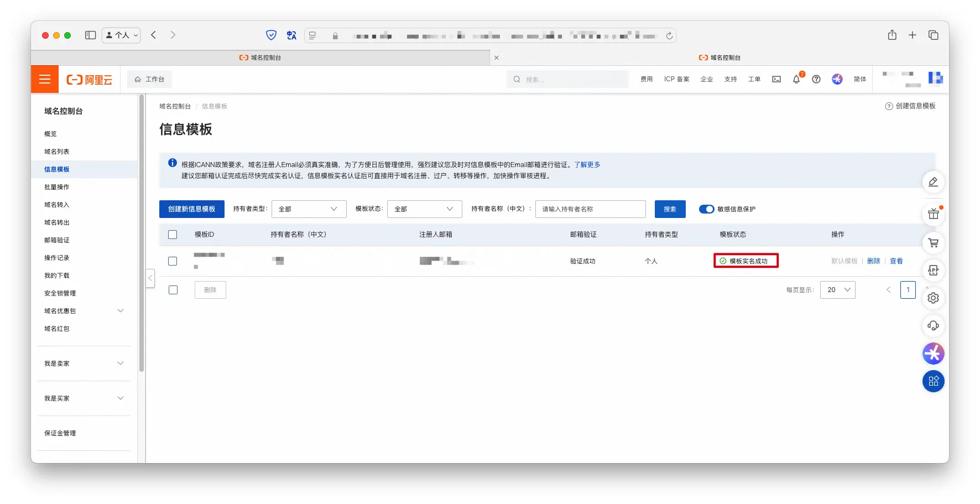Open the Cloud Shell terminal icon
Screen dimensions: 980x504
[776, 79]
